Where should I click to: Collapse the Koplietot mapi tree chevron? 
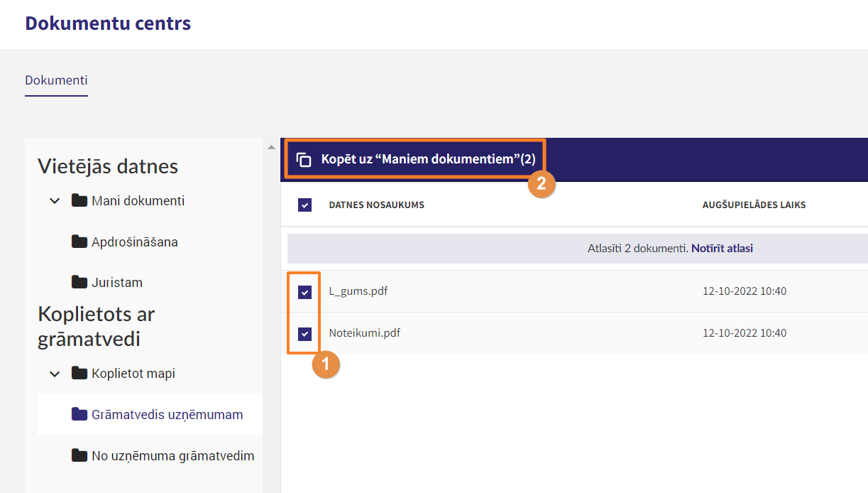tap(55, 374)
